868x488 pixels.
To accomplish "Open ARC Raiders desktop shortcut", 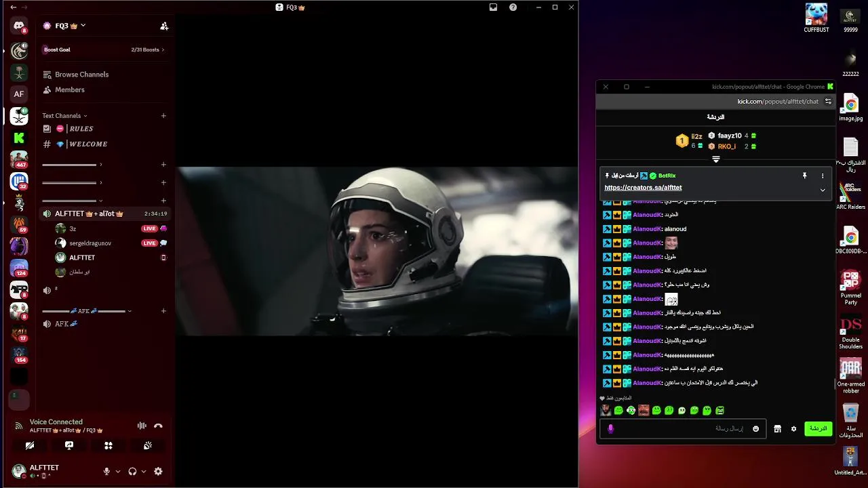I will [851, 197].
